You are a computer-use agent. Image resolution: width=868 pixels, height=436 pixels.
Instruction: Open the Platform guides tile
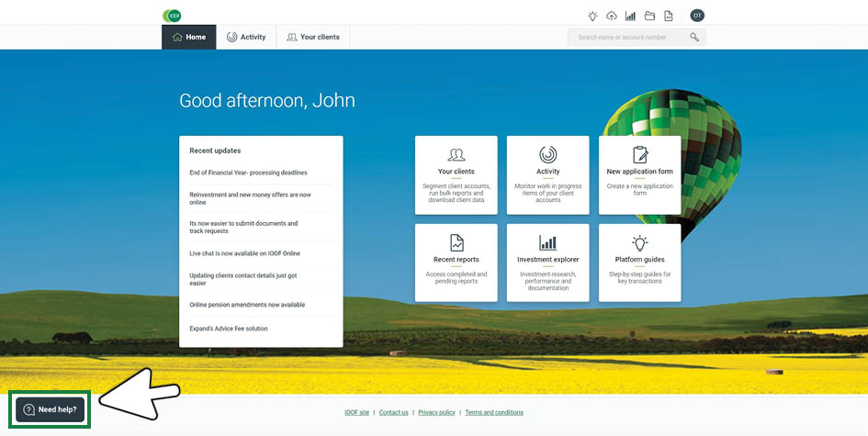click(x=639, y=263)
